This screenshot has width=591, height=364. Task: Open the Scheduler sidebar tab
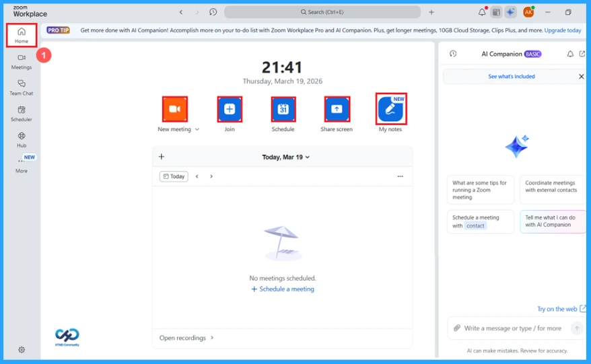(x=22, y=114)
